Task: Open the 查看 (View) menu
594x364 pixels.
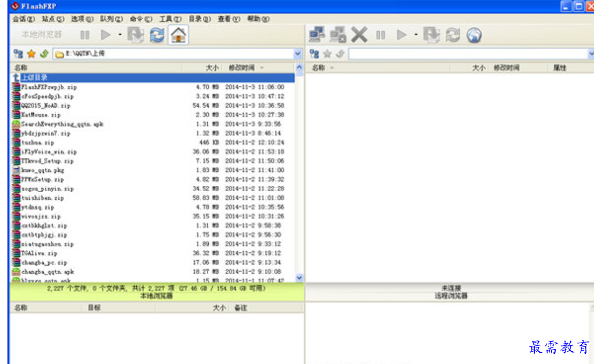Action: pyautogui.click(x=229, y=19)
